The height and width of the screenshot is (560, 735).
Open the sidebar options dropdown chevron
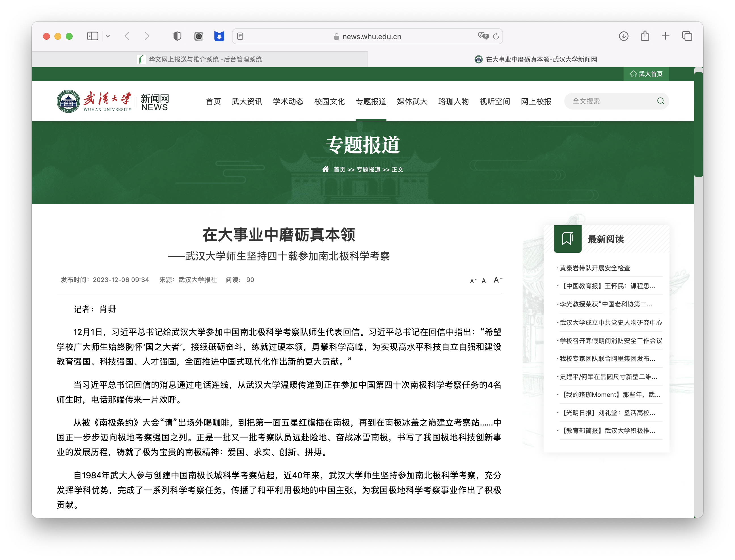pyautogui.click(x=108, y=36)
